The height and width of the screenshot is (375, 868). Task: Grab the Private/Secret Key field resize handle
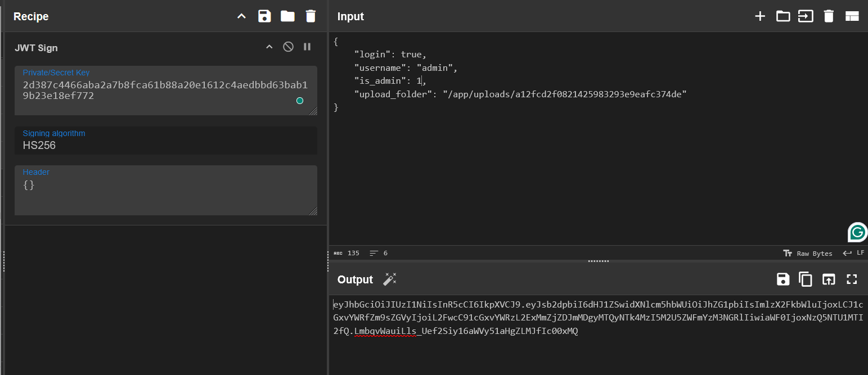coord(313,111)
